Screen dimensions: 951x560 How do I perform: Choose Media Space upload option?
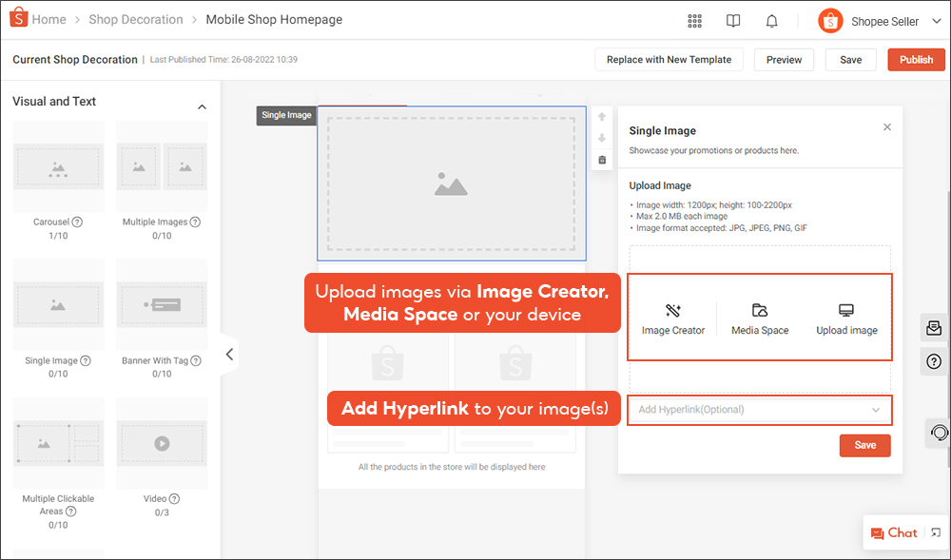coord(760,319)
